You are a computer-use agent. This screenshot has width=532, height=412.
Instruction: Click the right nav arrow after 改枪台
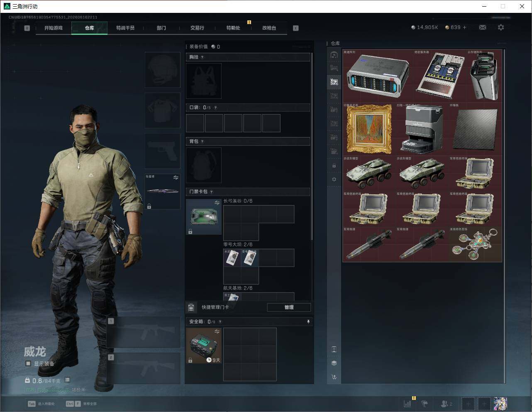[x=296, y=28]
